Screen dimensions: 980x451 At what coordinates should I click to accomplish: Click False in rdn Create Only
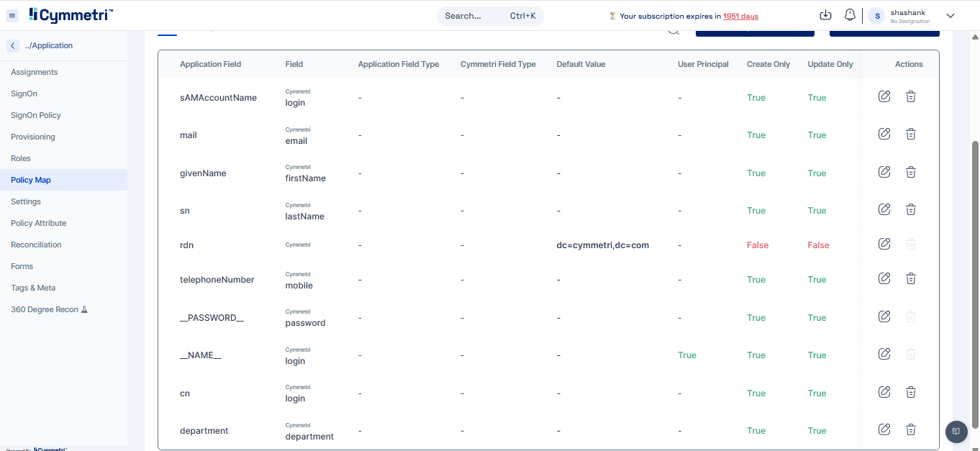coord(758,245)
